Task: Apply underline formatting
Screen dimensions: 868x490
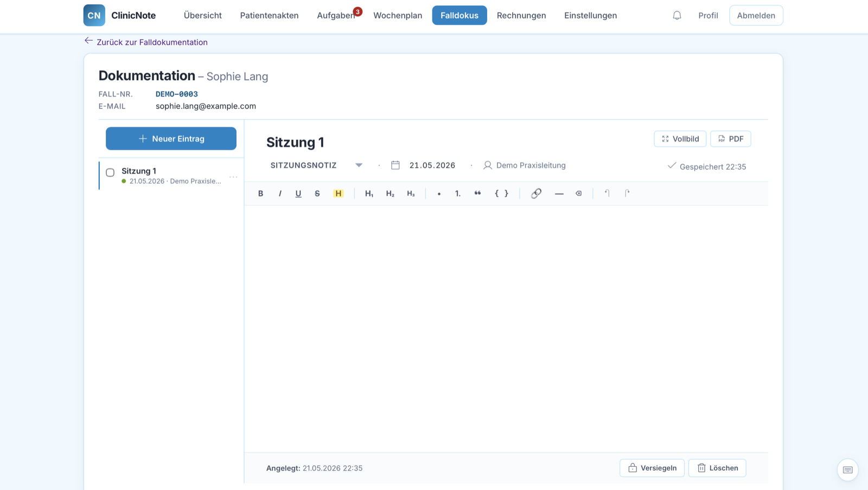Action: [298, 194]
